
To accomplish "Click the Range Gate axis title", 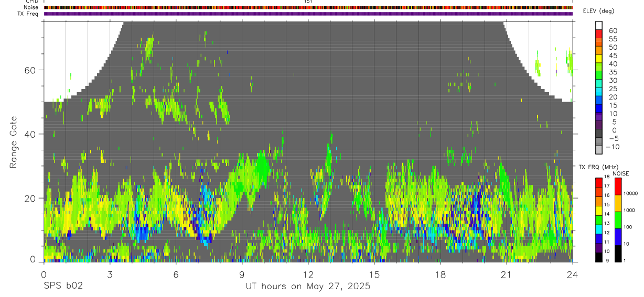I will pyautogui.click(x=14, y=143).
